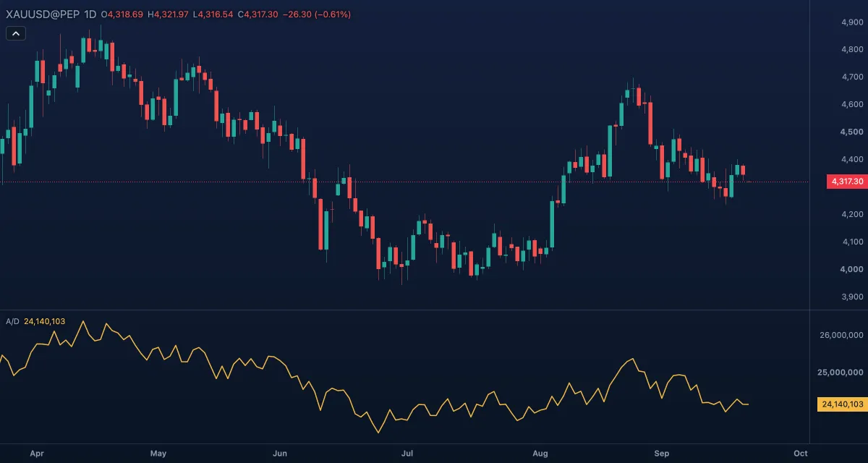Click the Jul label on the time axis
This screenshot has height=463, width=868.
[x=407, y=454]
